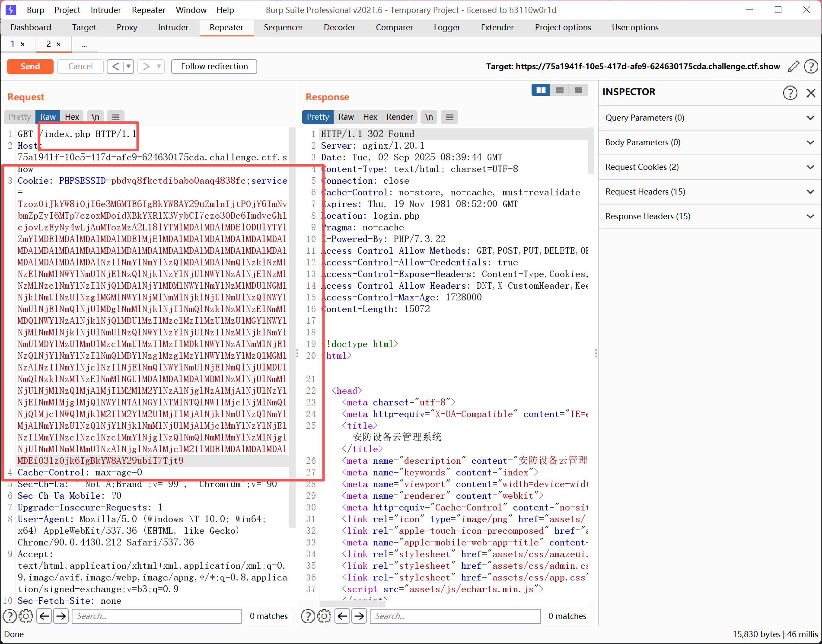Screen dimensions: 822x644
Task: Switch response view to Raw
Action: pos(346,117)
